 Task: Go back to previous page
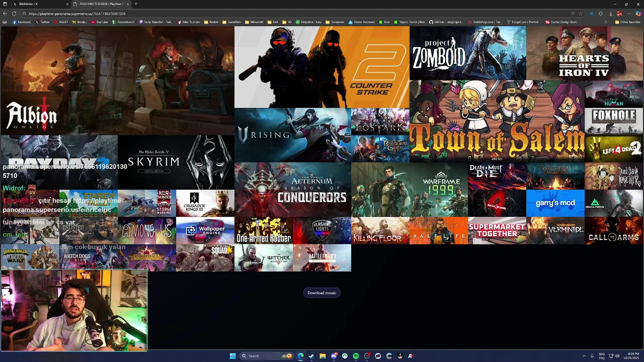[5, 14]
